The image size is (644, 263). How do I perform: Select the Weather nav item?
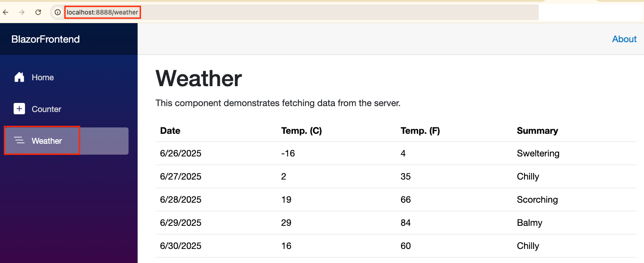[x=47, y=141]
